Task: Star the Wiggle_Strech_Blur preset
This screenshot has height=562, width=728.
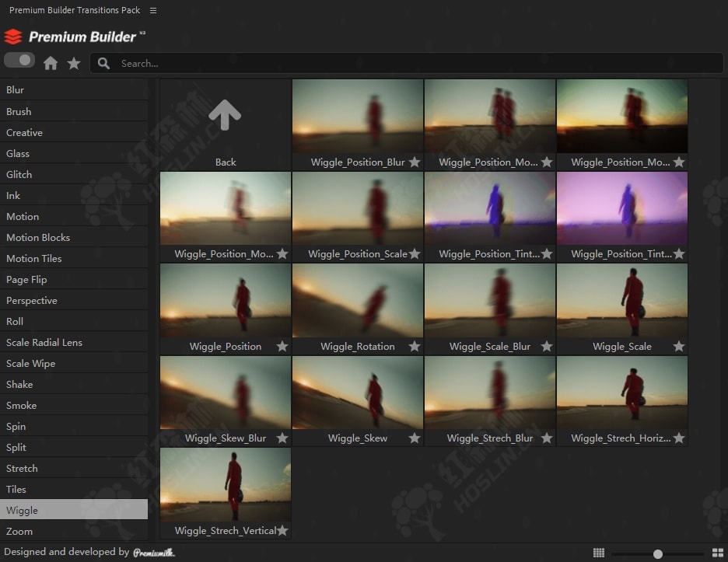Action: (x=547, y=438)
